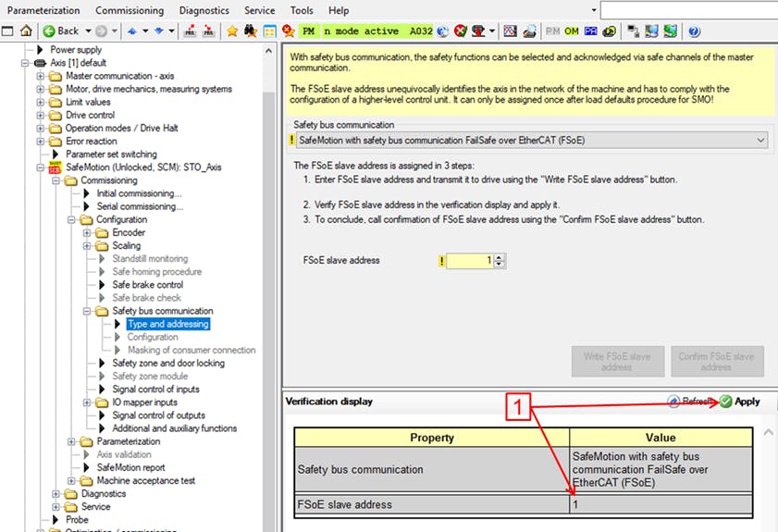
Task: Click the red X with green check icon
Action: pos(461,31)
